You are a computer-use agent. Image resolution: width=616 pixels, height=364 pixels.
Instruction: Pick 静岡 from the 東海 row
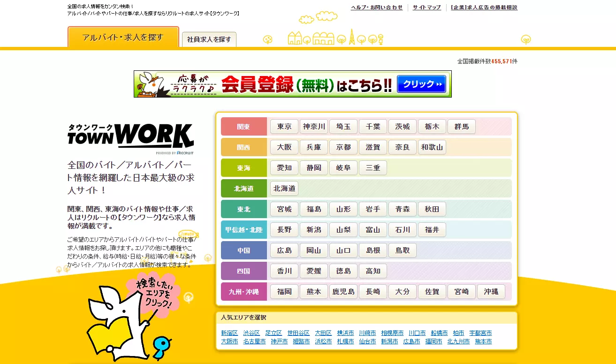click(314, 168)
